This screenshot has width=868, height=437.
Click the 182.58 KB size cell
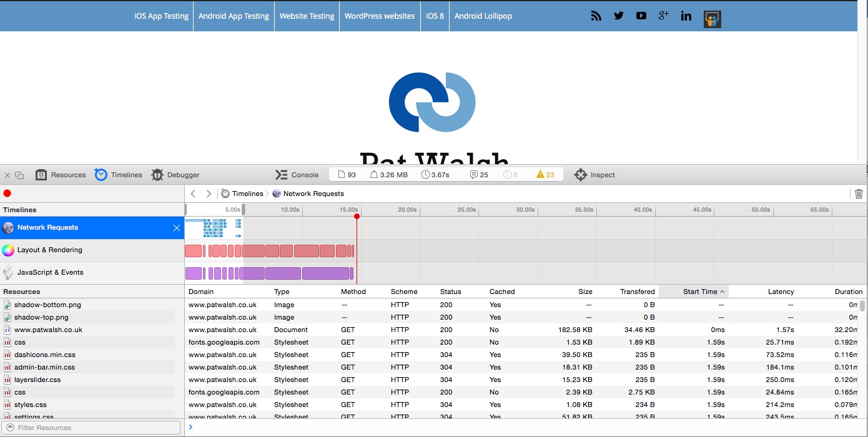click(575, 330)
